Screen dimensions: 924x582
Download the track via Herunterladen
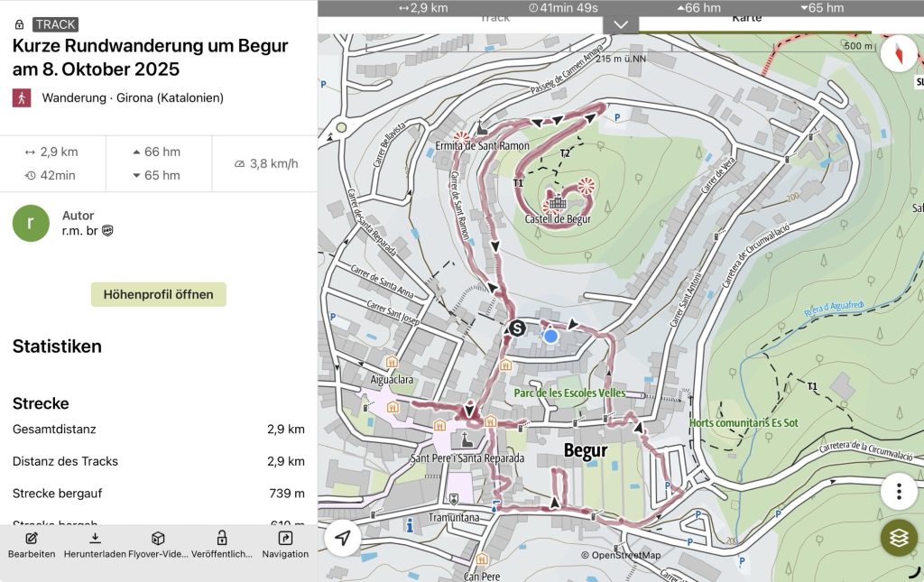click(95, 539)
